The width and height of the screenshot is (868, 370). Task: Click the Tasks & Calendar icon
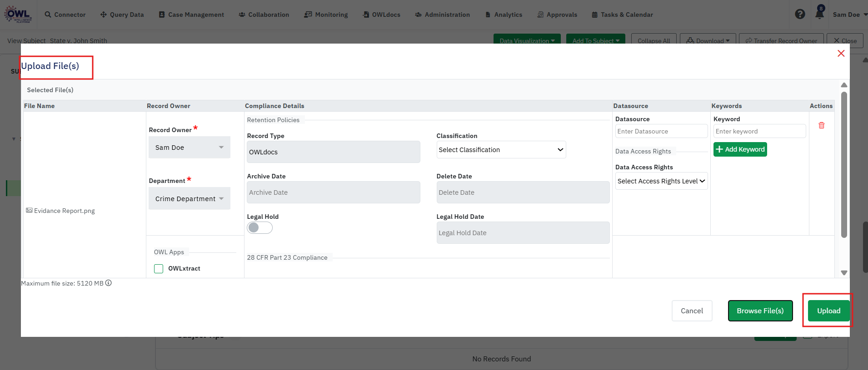tap(594, 15)
